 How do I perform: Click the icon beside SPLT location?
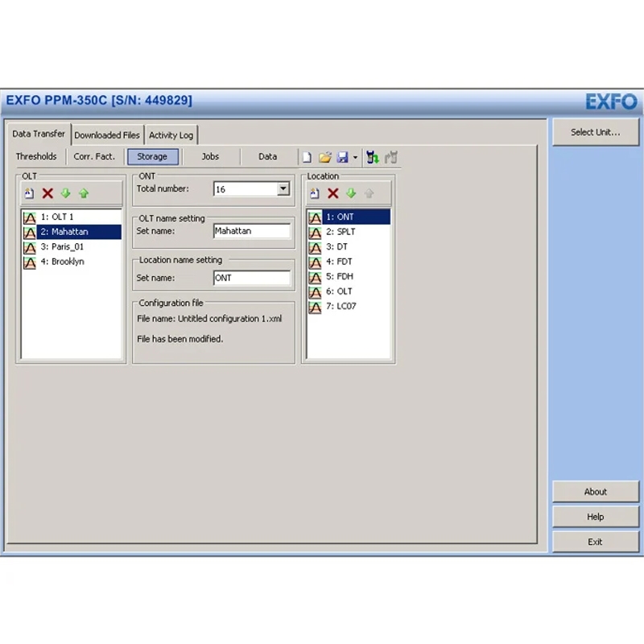[x=315, y=232]
